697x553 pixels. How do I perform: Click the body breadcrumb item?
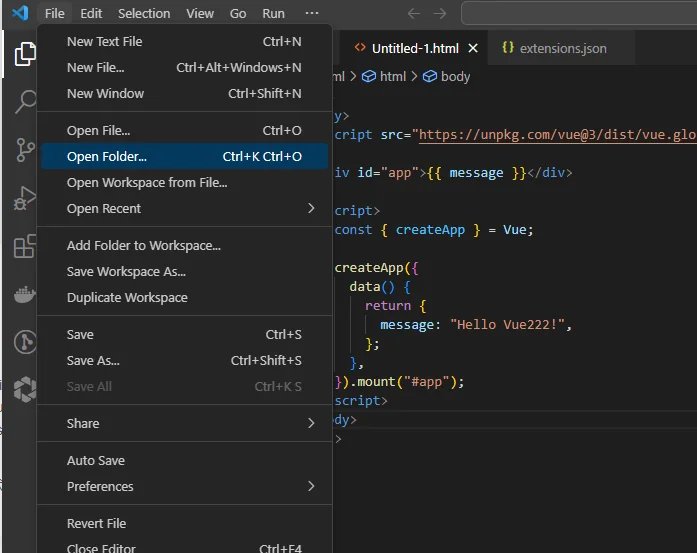[x=447, y=76]
